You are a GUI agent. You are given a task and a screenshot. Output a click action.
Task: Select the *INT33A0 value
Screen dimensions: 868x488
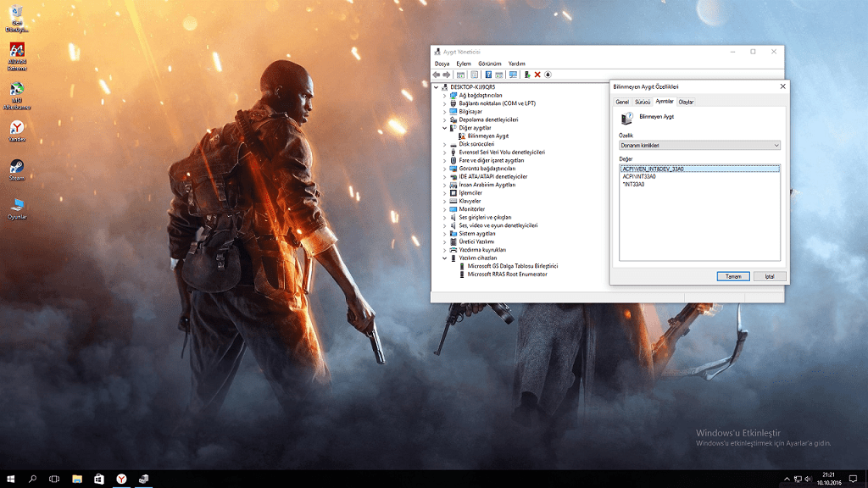point(633,184)
